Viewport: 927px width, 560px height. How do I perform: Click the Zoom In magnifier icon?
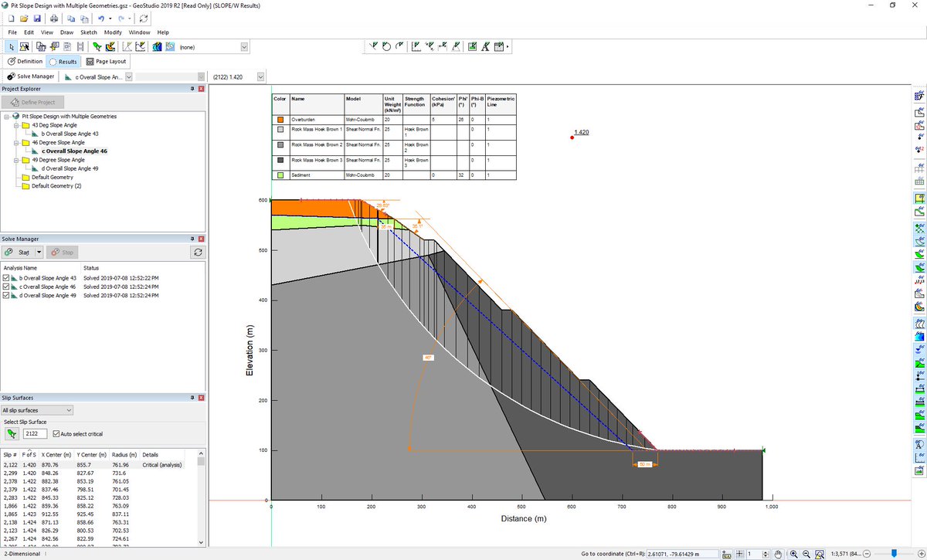point(793,554)
